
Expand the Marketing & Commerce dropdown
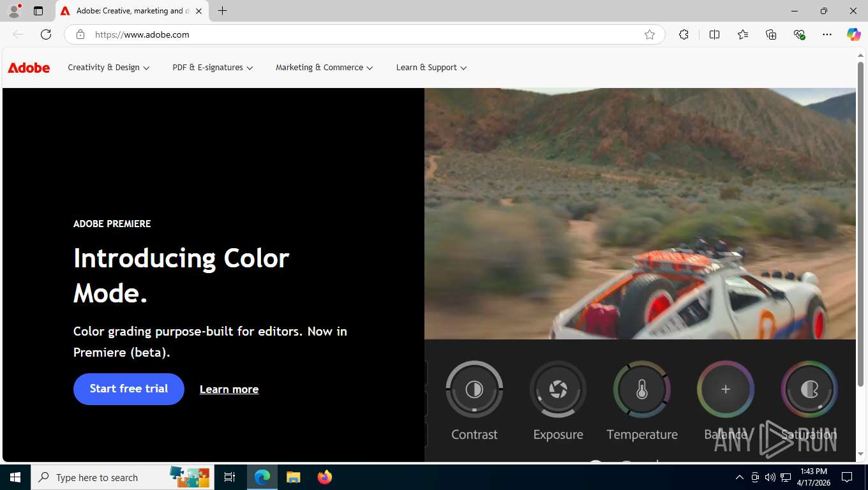pos(324,68)
